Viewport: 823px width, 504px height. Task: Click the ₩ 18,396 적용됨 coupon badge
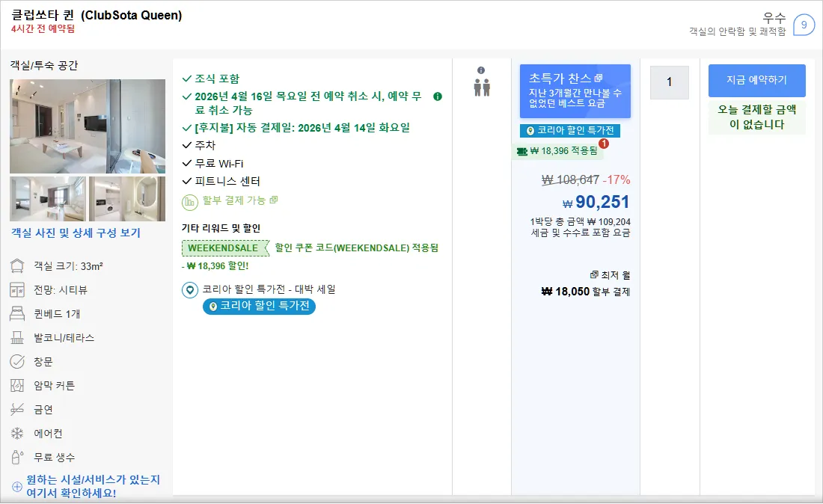pos(558,151)
